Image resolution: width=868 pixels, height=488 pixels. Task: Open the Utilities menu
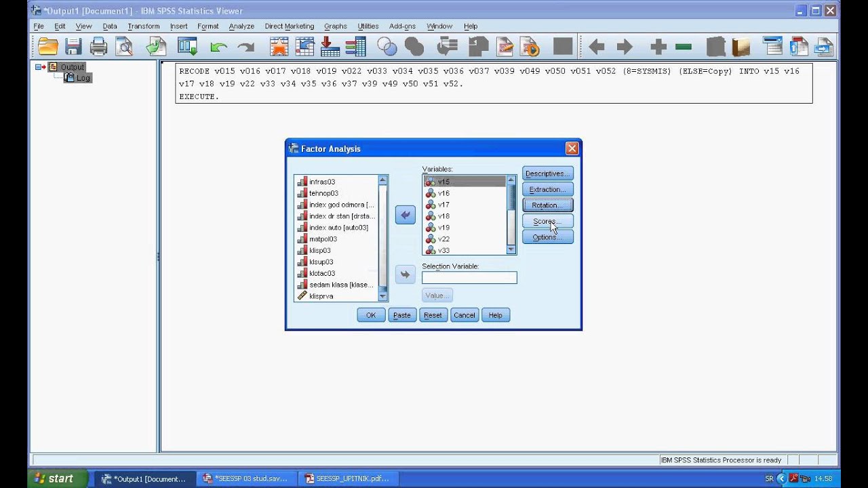pyautogui.click(x=368, y=26)
